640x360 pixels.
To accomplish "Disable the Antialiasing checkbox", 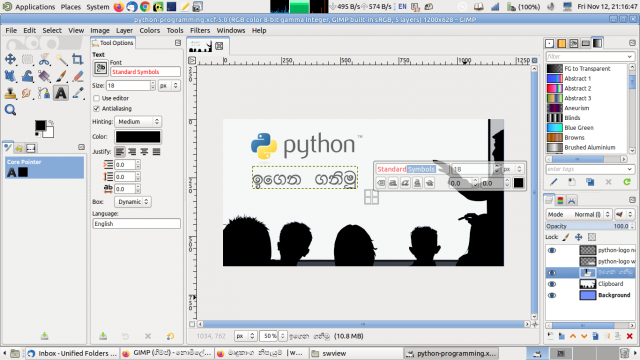I will 97,109.
